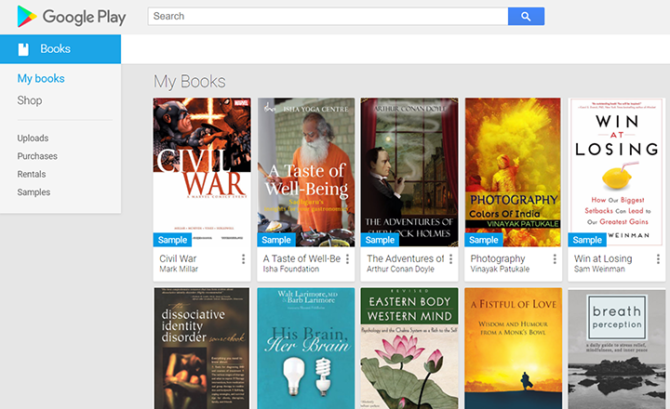Open The Adventures of Sherlock Holmes cover

click(409, 172)
